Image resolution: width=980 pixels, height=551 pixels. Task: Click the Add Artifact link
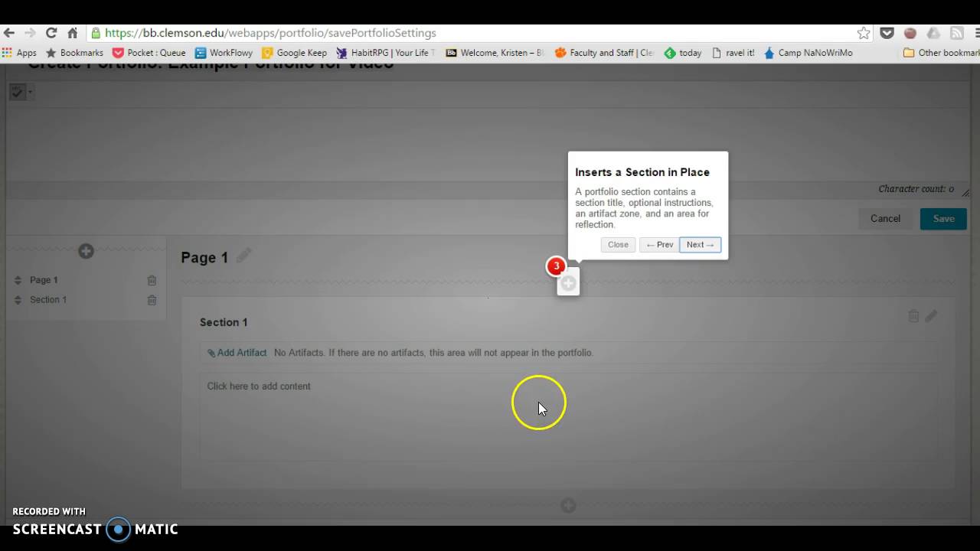(237, 353)
